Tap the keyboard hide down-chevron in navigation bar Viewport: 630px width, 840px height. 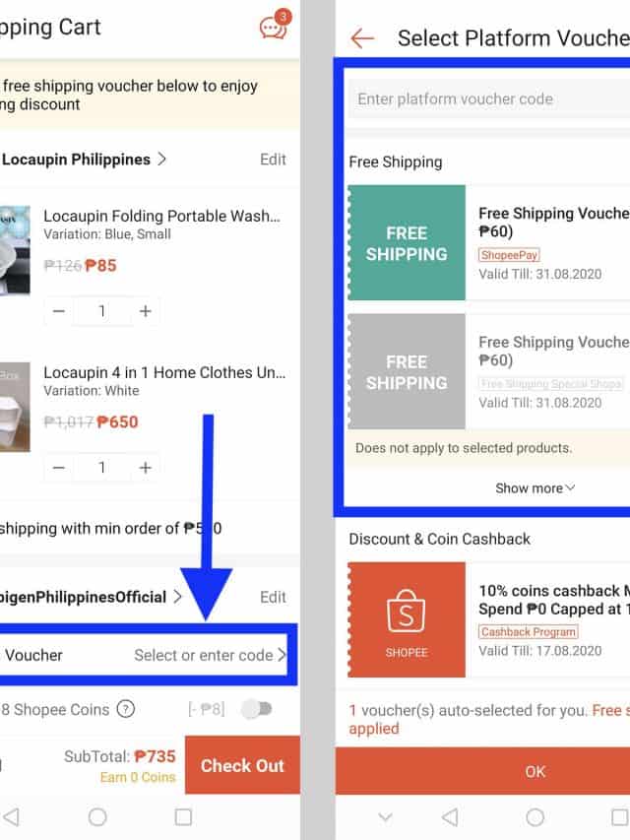coord(385,817)
